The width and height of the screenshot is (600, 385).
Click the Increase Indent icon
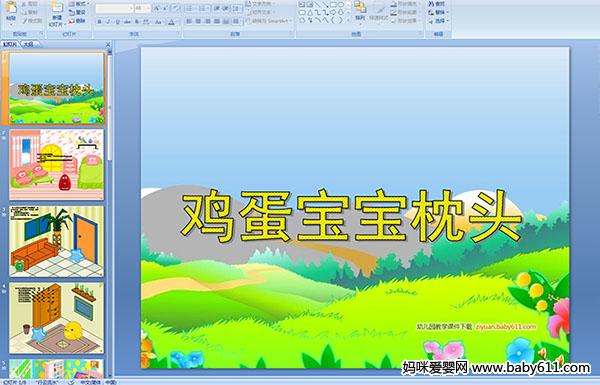pos(226,8)
